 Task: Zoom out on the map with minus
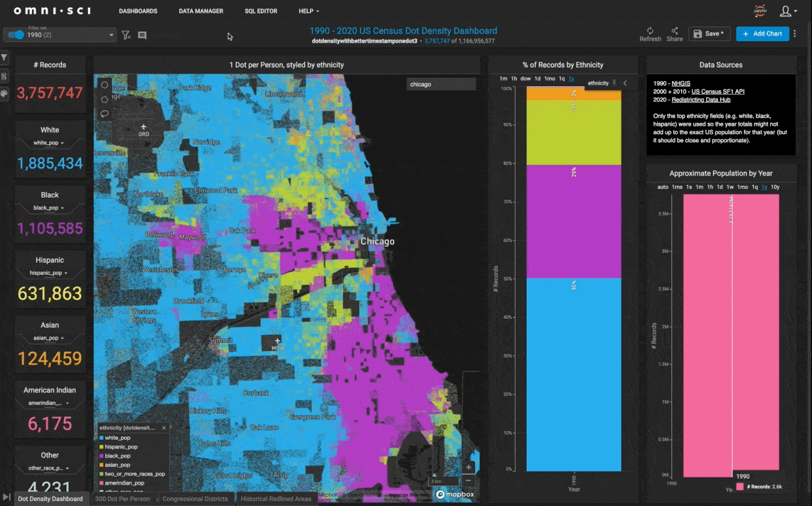coord(469,480)
